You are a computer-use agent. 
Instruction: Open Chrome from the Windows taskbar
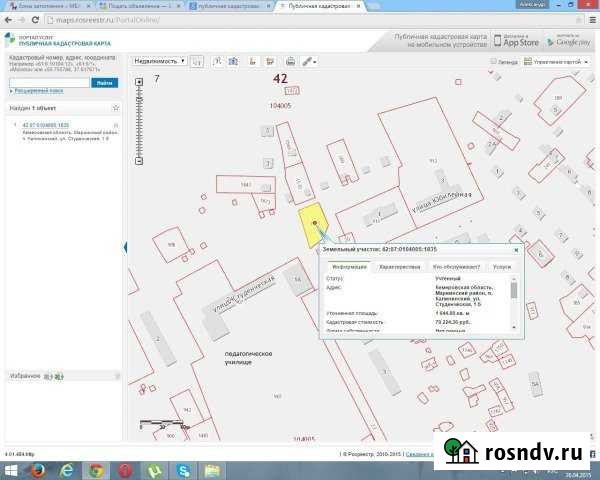(x=96, y=469)
